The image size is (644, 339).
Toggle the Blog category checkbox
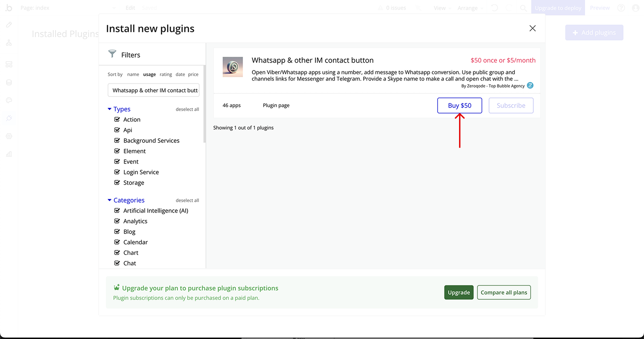tap(117, 232)
